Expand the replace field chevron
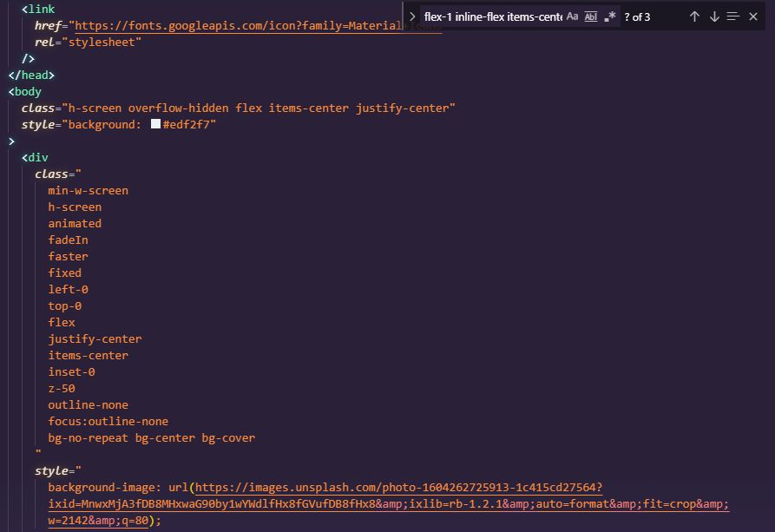 point(412,16)
